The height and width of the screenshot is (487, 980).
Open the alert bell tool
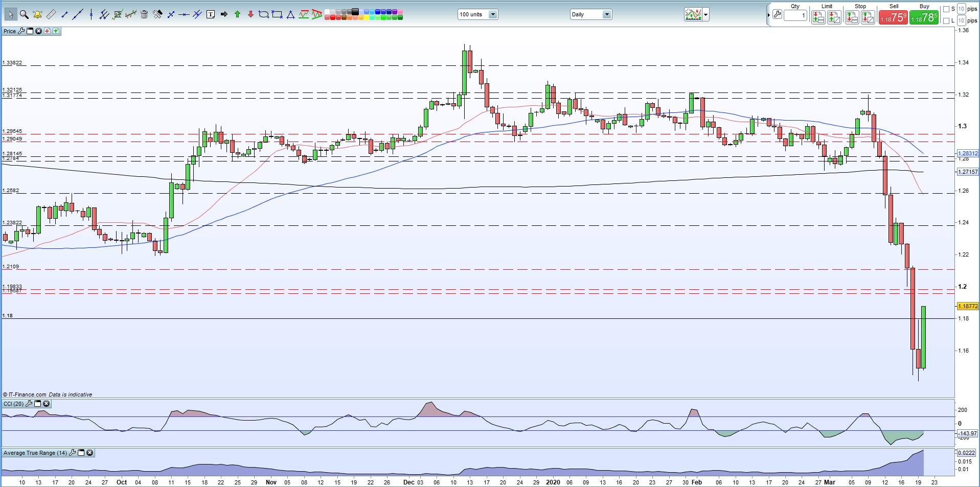[x=37, y=14]
